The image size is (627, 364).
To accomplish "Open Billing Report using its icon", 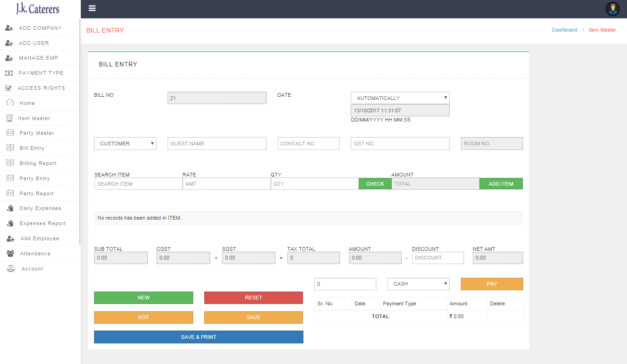I will click(9, 163).
